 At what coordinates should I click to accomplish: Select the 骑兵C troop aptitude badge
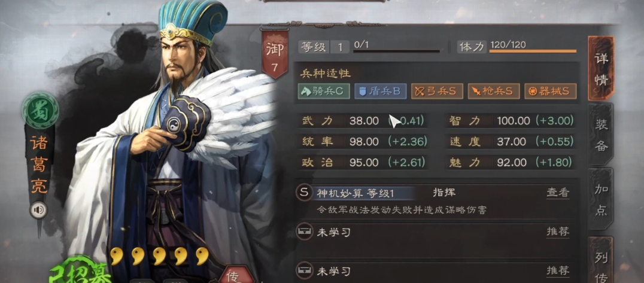pos(323,91)
